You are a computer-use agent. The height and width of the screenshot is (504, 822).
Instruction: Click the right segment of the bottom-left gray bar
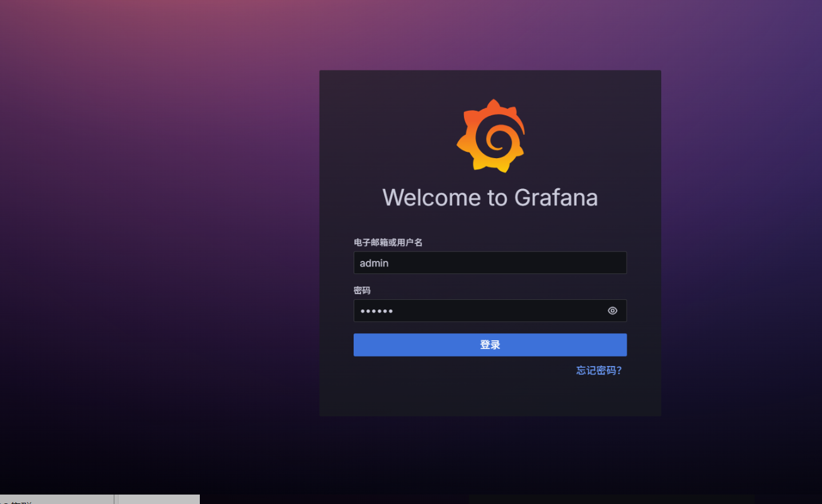click(x=159, y=499)
